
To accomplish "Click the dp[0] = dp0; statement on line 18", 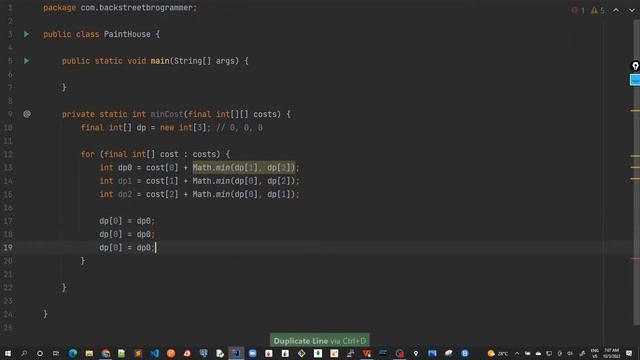I will (127, 234).
